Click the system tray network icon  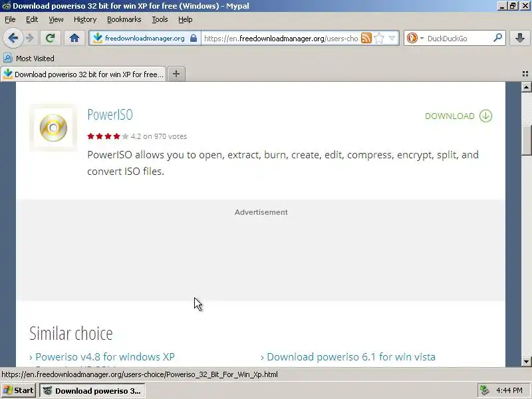[484, 390]
